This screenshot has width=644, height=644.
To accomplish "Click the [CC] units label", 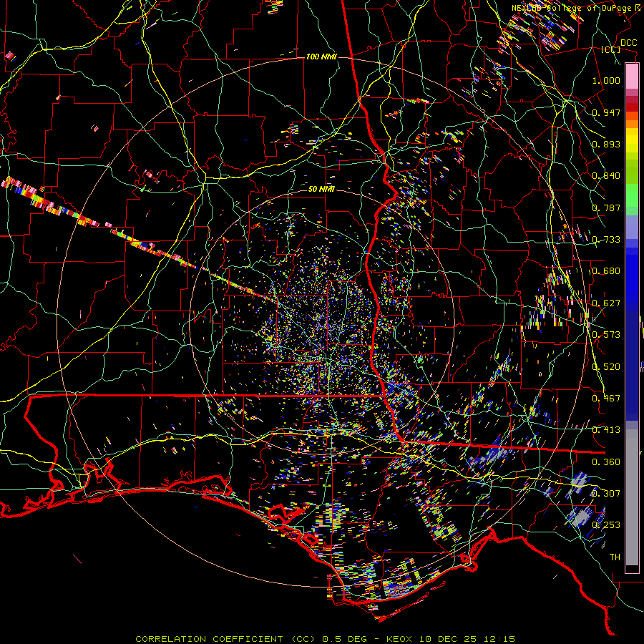I will point(611,49).
